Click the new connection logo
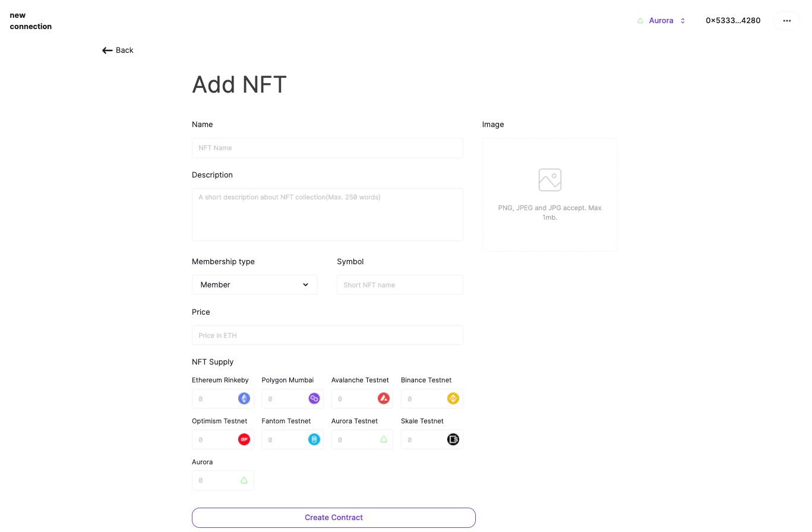Viewport: 812px width, 532px height. (31, 21)
